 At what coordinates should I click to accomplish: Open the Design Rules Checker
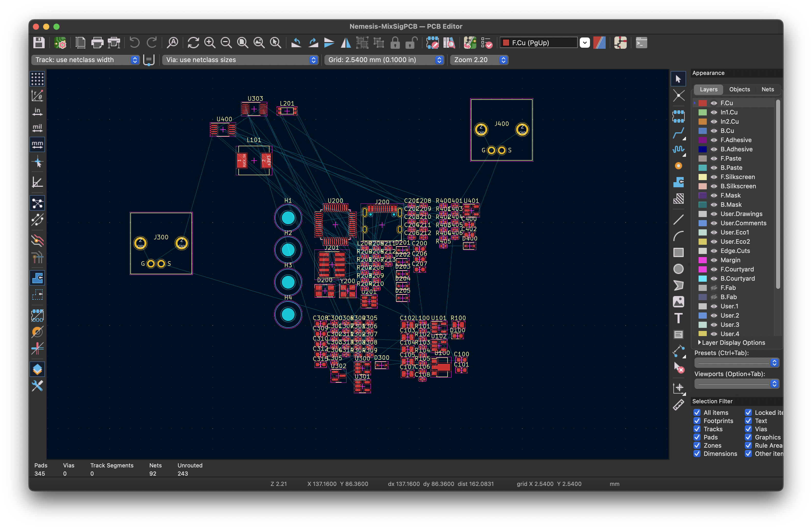(x=487, y=43)
